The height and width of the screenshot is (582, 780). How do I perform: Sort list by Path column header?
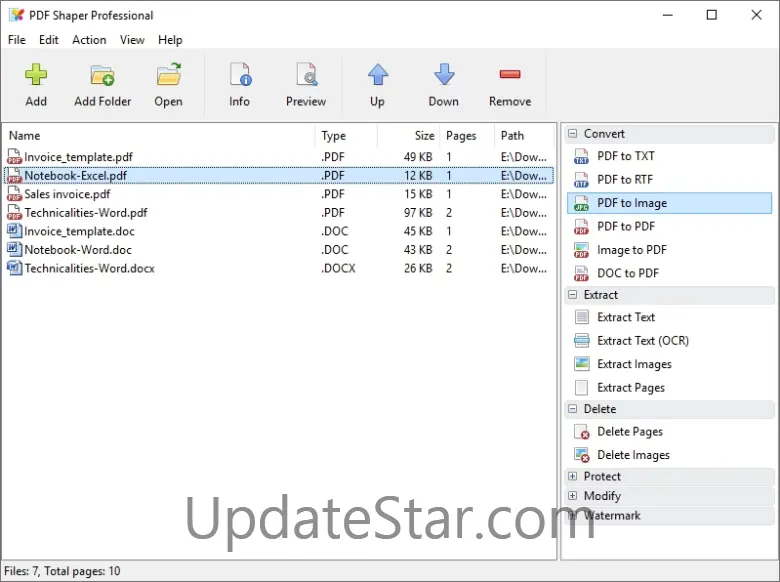(x=524, y=136)
